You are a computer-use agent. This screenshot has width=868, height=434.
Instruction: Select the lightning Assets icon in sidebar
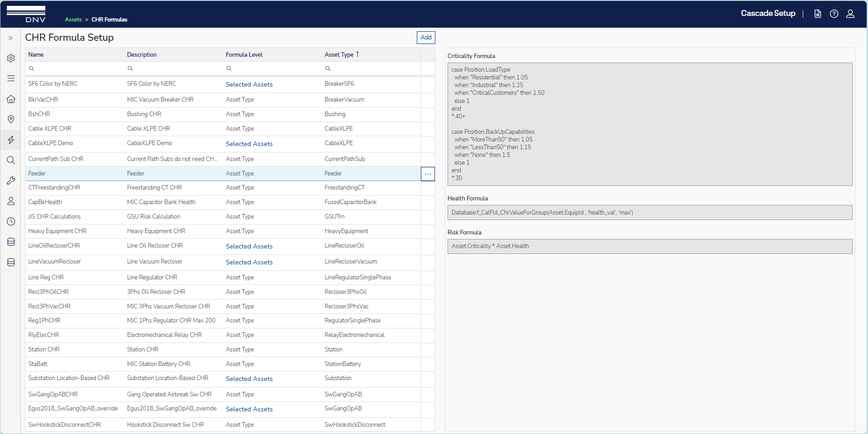coord(11,140)
